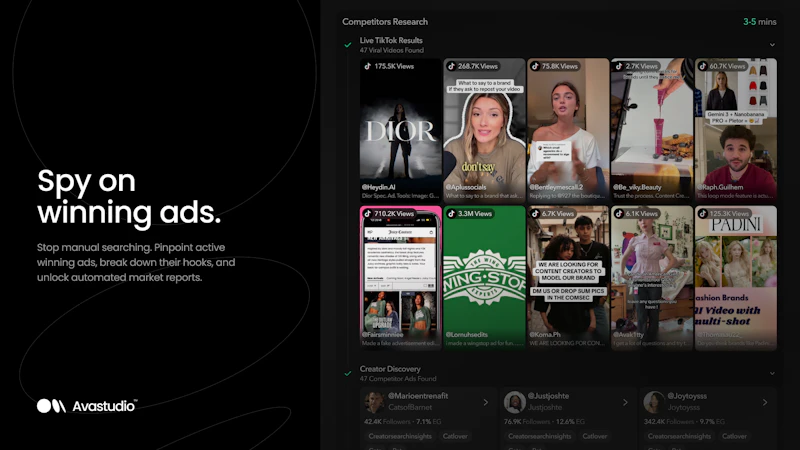Click the Avastudio wordmark text
The height and width of the screenshot is (450, 800).
click(105, 406)
